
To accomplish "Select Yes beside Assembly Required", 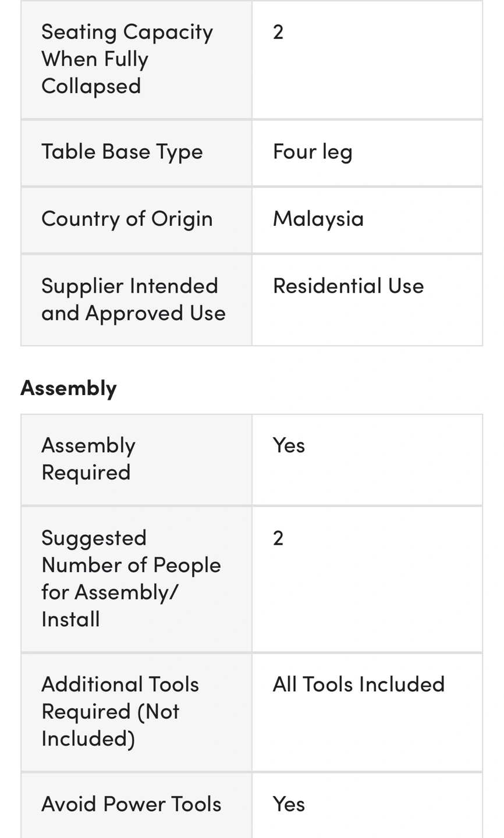I will (x=289, y=445).
